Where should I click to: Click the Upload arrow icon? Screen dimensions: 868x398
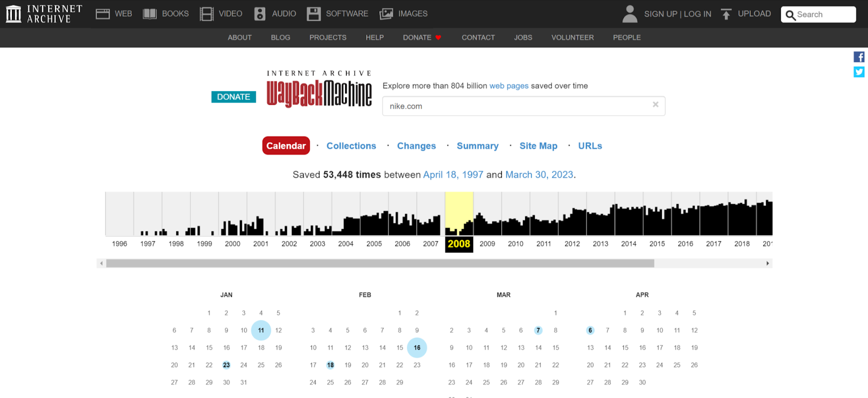pyautogui.click(x=726, y=14)
